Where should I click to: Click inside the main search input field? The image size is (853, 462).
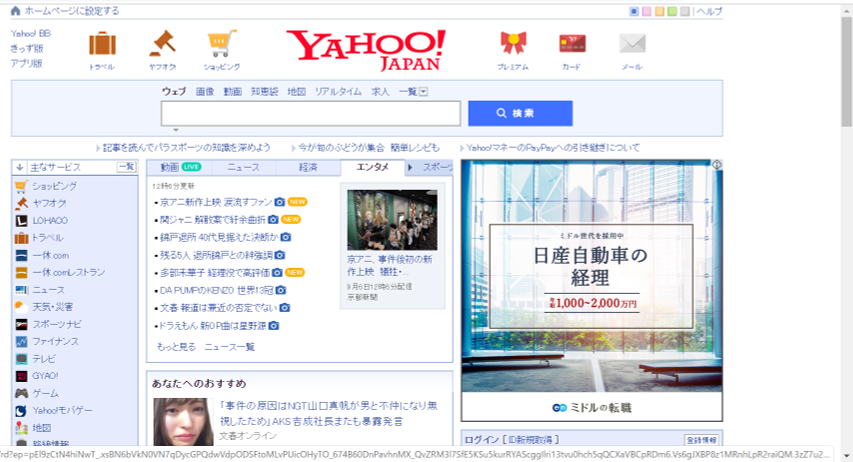pos(311,113)
